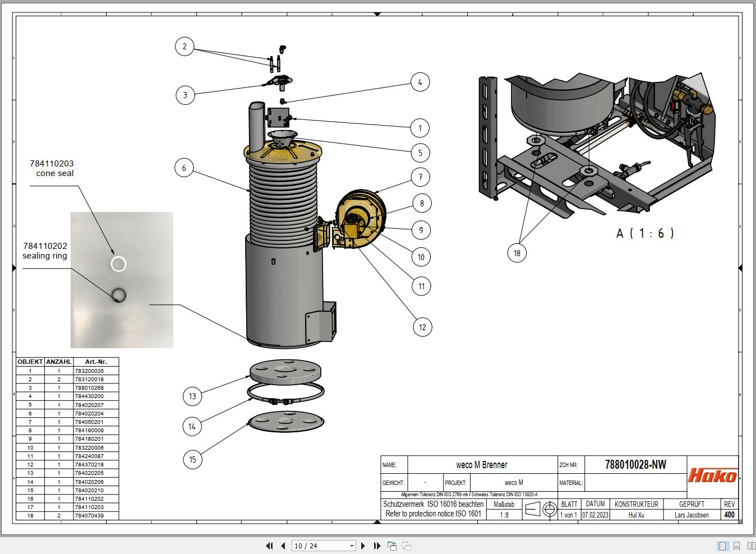Jump to the last page
Screen dimensions: 756x554
click(x=377, y=546)
